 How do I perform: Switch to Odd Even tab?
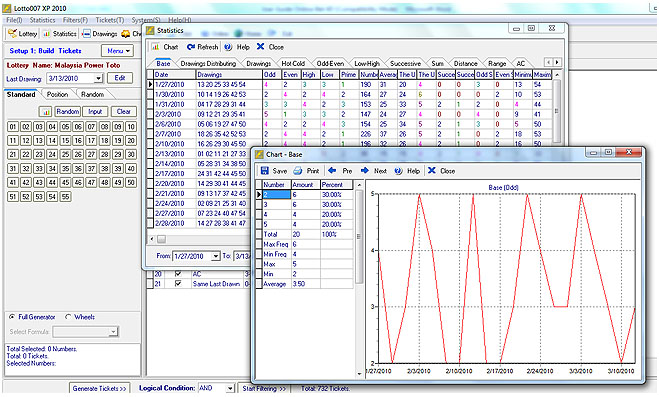click(x=330, y=63)
